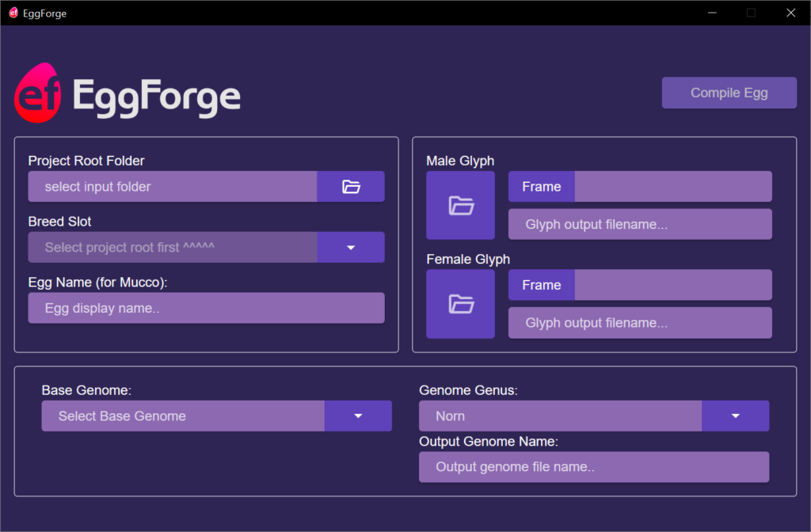
Task: Minimize the EggForge window
Action: (712, 13)
